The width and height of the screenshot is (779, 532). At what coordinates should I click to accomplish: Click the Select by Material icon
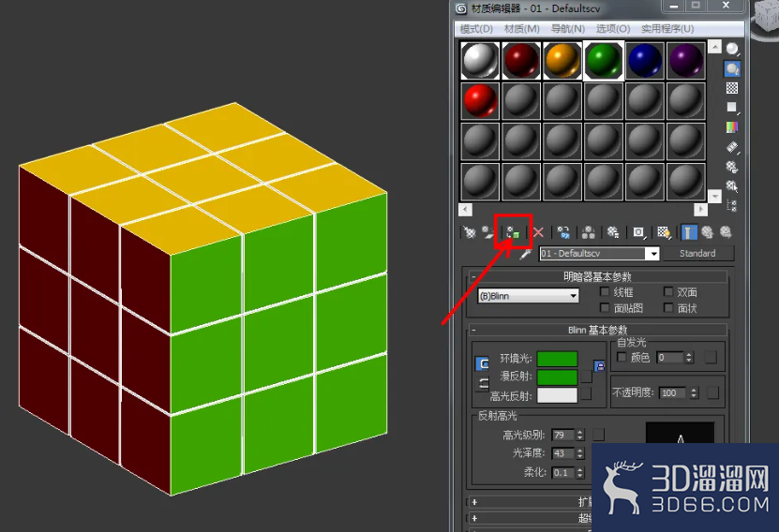tap(732, 186)
